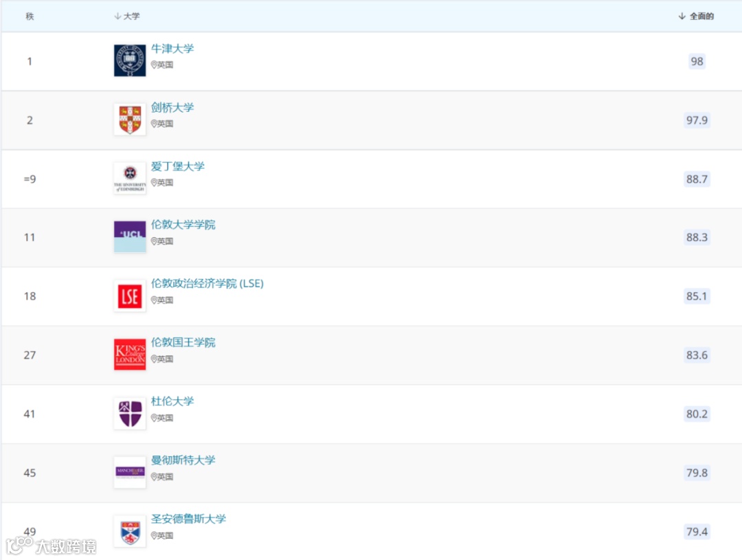Sort by the 大学 column header
This screenshot has height=560, width=742.
point(127,16)
